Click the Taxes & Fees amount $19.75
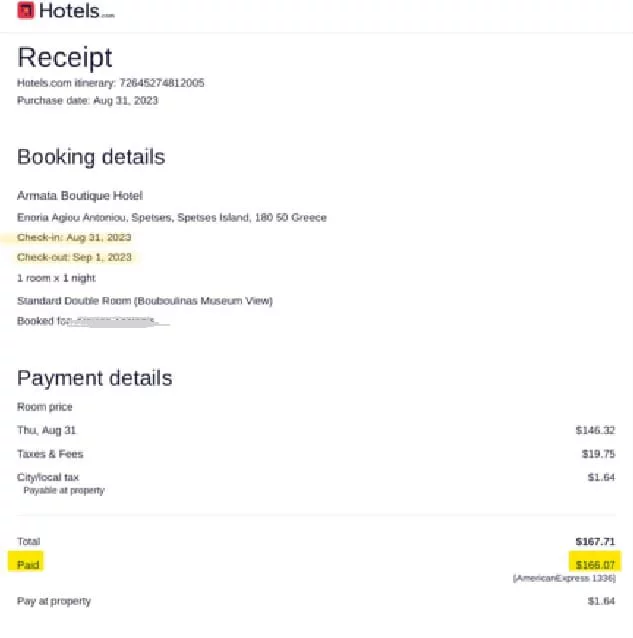633x638 pixels. pos(598,454)
